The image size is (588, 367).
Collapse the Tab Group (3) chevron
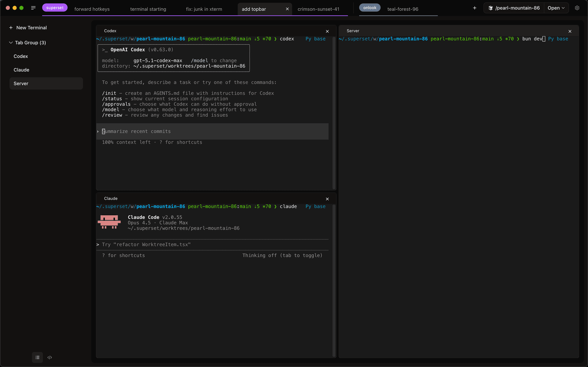tap(11, 43)
